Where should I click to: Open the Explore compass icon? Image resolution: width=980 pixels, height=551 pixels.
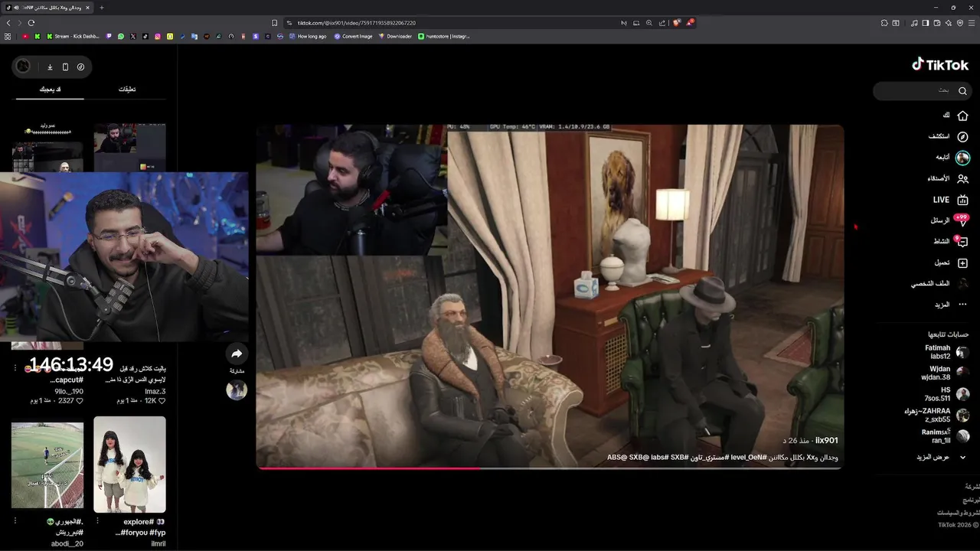click(x=962, y=136)
